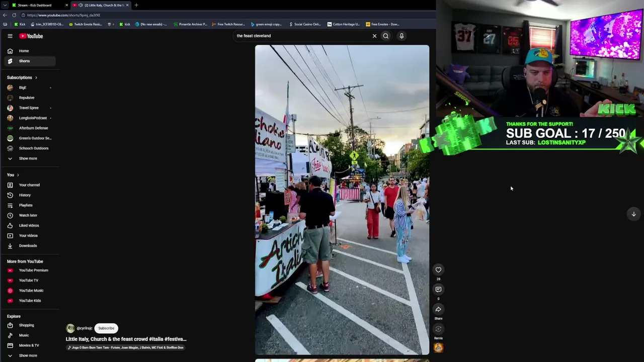Open the comments on this Short
Screen dimensions: 644x362
pyautogui.click(x=438, y=290)
